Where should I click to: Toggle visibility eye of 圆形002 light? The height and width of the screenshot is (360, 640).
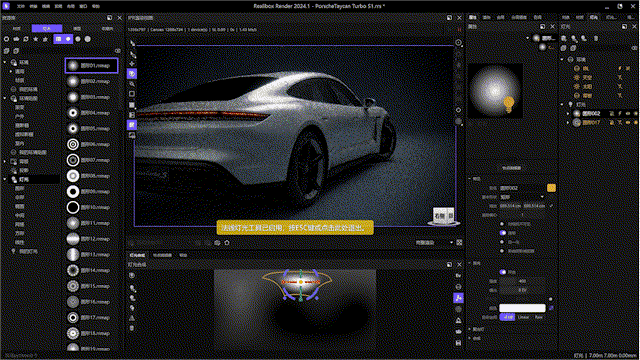point(628,113)
